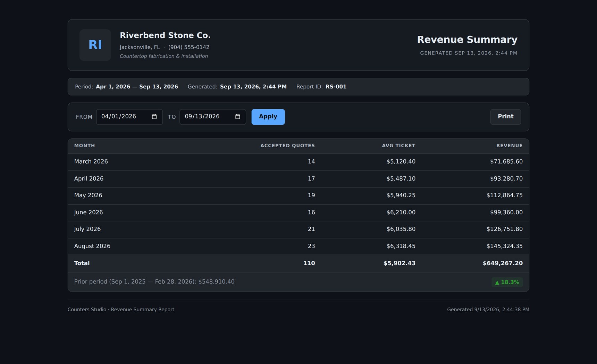Viewport: 597px width, 364px height.
Task: Click total accepted quotes 110
Action: pyautogui.click(x=309, y=263)
